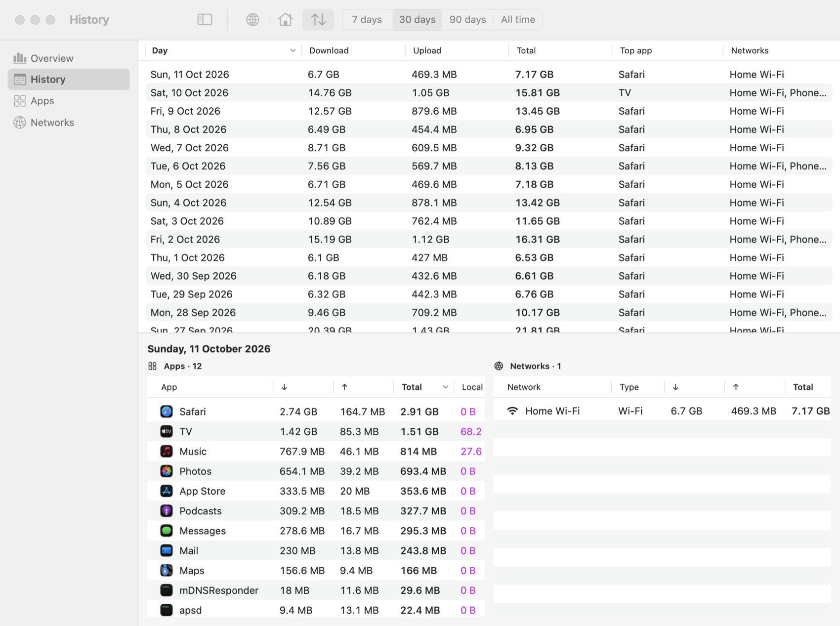Open Apps in the sidebar
The height and width of the screenshot is (626, 840).
(x=69, y=101)
